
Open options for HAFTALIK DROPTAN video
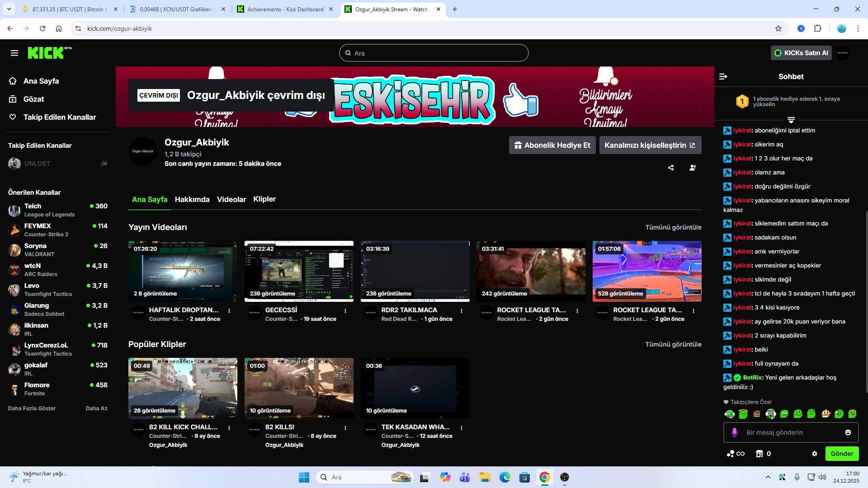229,311
